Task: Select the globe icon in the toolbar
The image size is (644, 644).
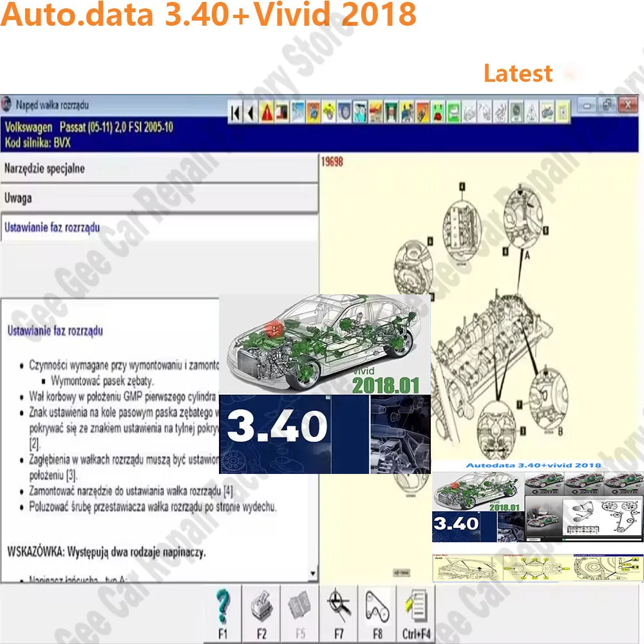Action: [313, 111]
